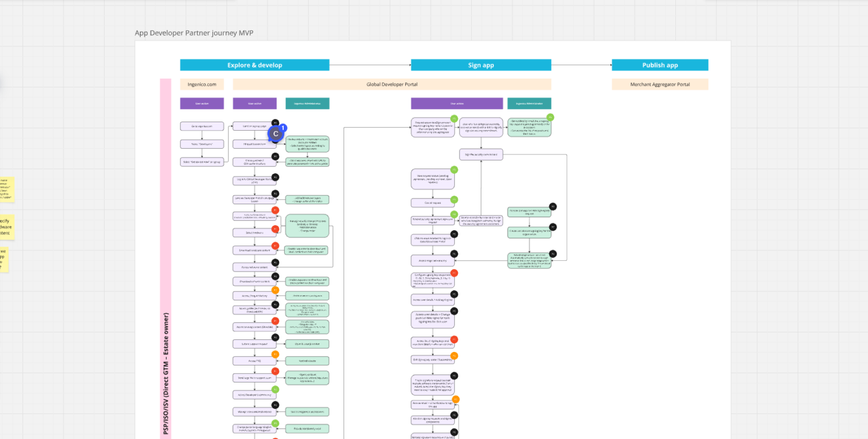Click the title App Developer Partner journey MVP
The width and height of the screenshot is (868, 439).
[193, 33]
